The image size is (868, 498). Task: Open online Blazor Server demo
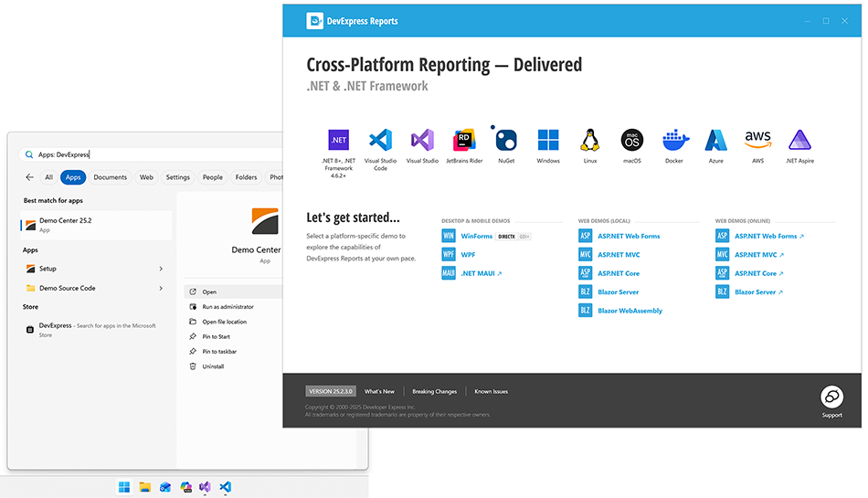point(758,292)
